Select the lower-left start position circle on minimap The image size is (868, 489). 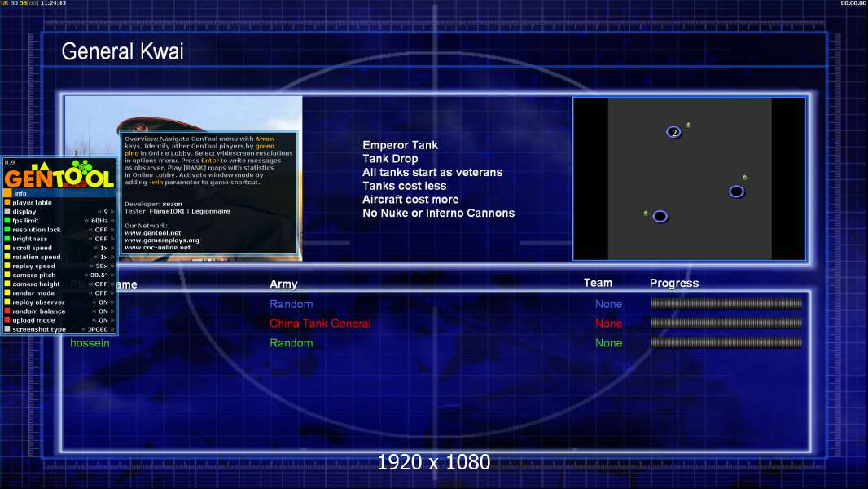(x=660, y=217)
